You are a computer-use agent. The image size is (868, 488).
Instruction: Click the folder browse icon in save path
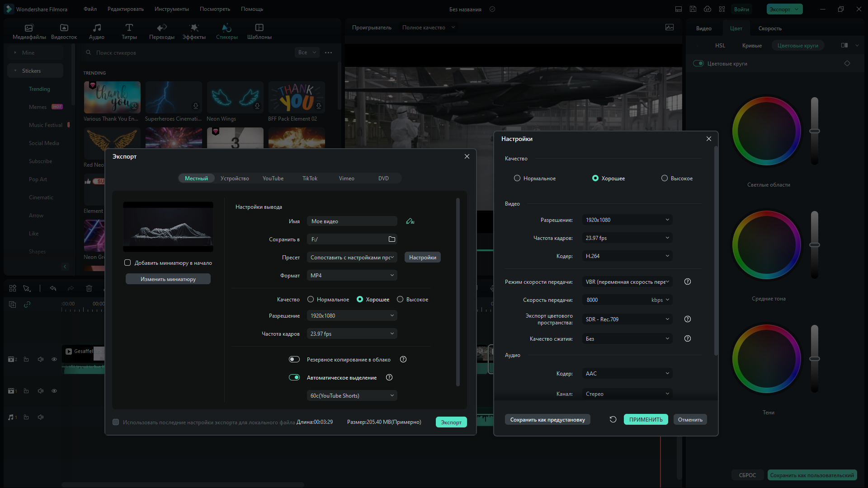pos(392,239)
